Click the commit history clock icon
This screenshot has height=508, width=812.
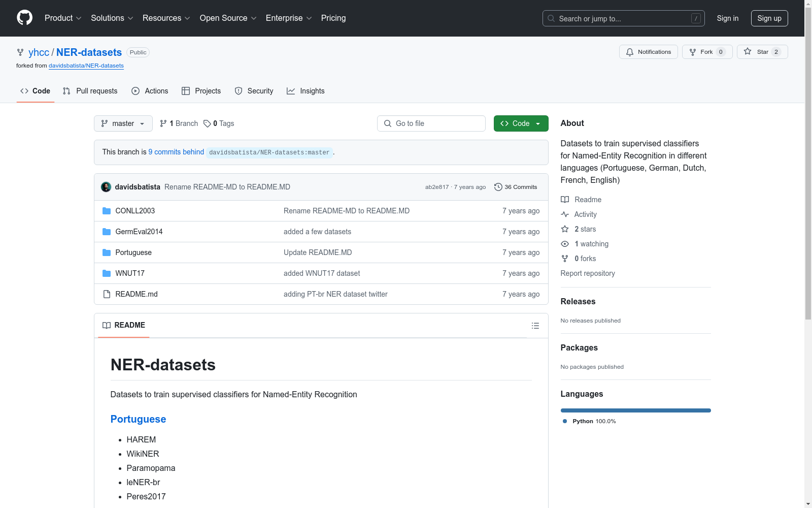pos(498,187)
